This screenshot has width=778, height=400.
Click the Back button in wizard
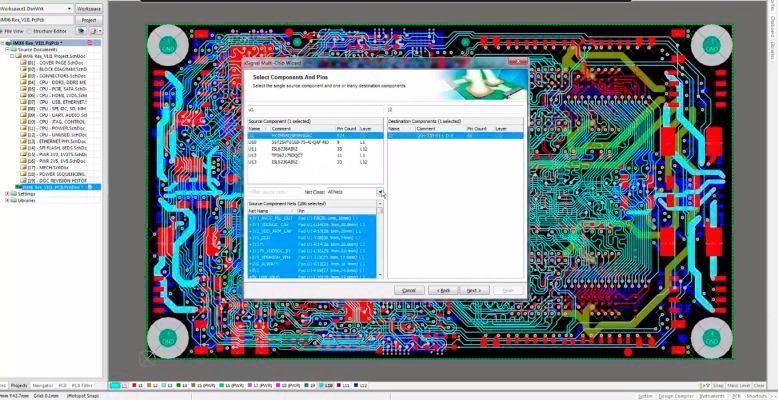click(x=443, y=290)
